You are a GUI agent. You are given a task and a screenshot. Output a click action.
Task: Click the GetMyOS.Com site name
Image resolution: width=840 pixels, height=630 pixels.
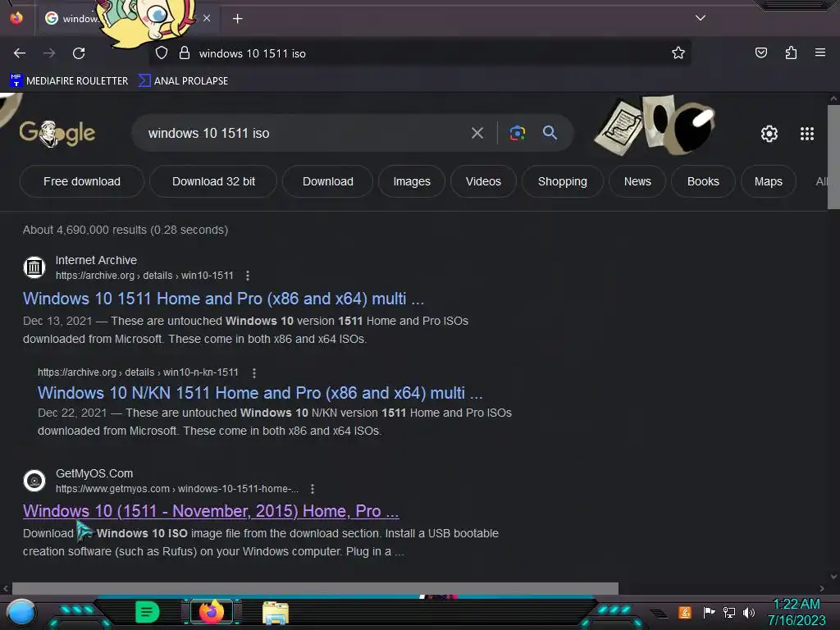coord(94,473)
